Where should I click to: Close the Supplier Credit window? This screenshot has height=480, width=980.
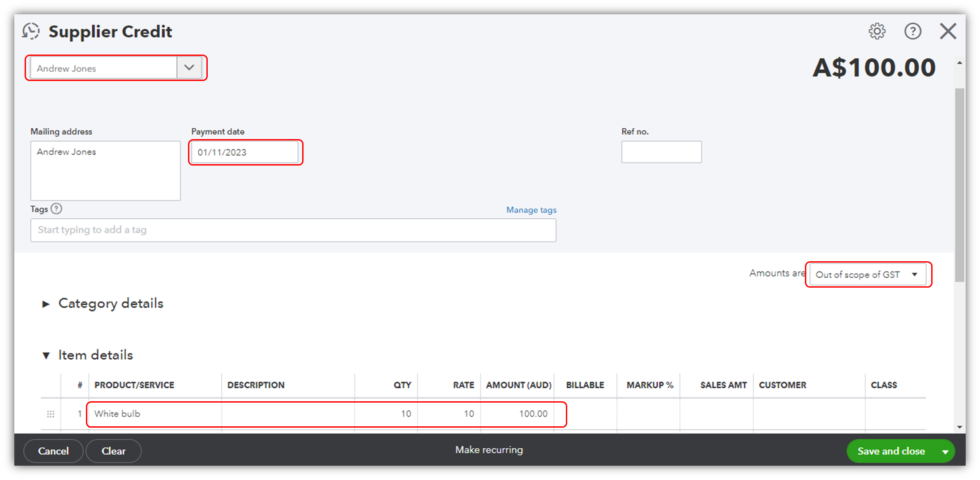pos(948,31)
